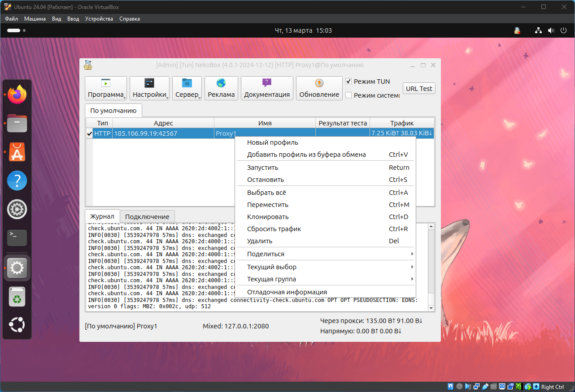
Task: Click the log scrollbar down arrow
Action: click(x=431, y=308)
